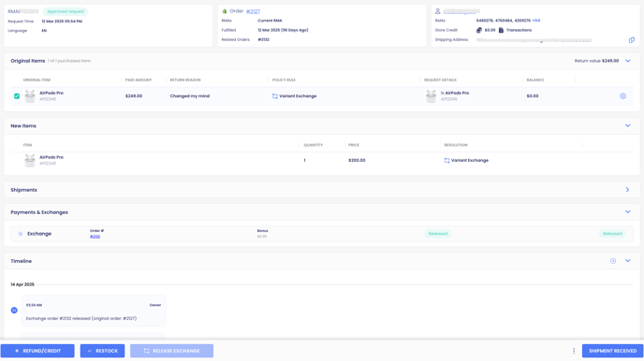Show more RMAs via the +64 link
Screen dimensions: 644x361
(536, 21)
